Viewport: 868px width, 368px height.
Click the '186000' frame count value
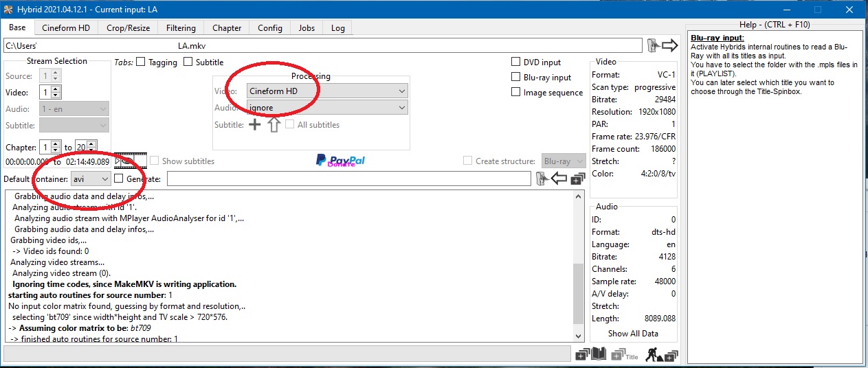663,148
